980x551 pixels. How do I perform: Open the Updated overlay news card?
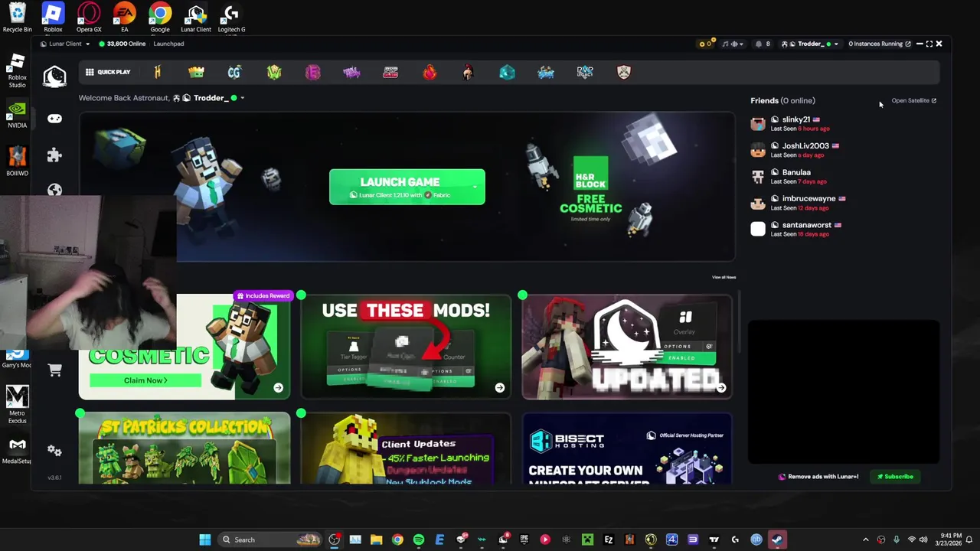point(627,347)
